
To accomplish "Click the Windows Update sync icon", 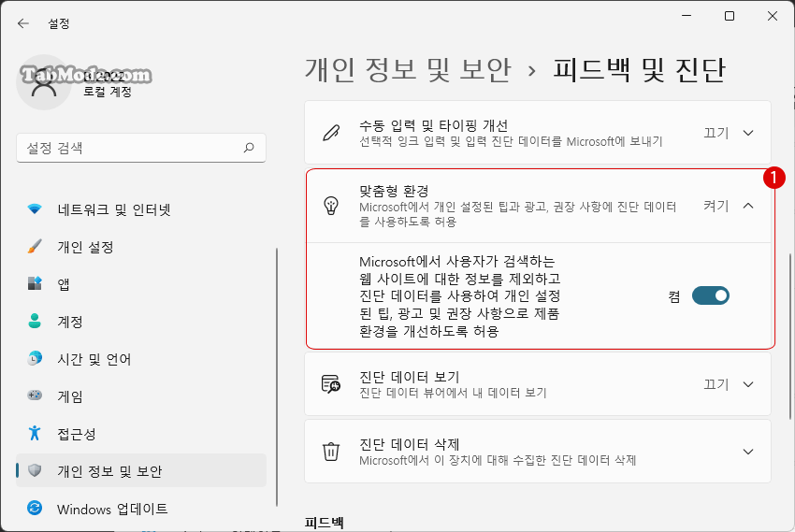I will coord(35,508).
